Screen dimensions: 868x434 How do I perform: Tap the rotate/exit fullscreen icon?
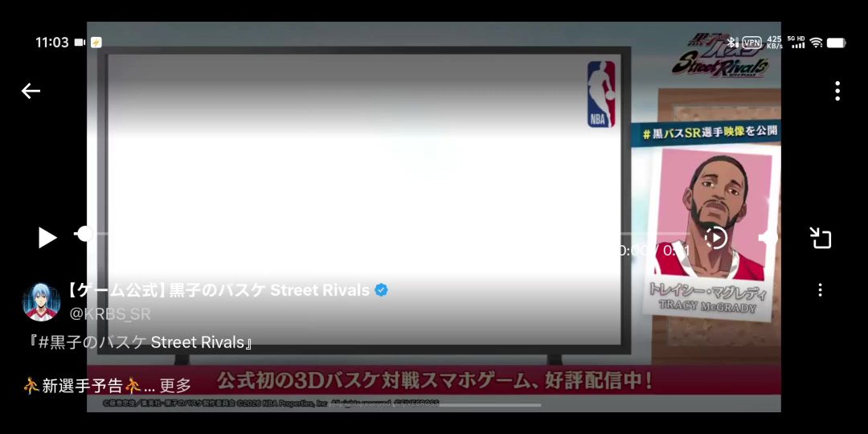[820, 238]
